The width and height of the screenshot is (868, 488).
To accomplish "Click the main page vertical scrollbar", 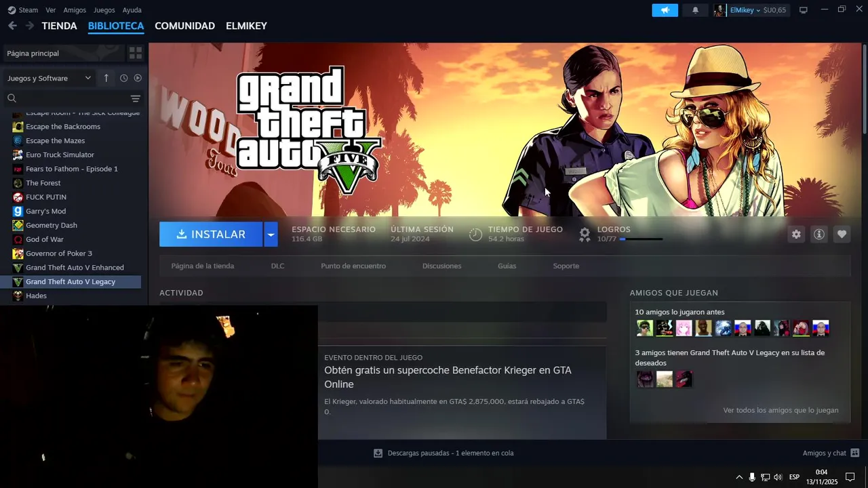I will pyautogui.click(x=864, y=88).
